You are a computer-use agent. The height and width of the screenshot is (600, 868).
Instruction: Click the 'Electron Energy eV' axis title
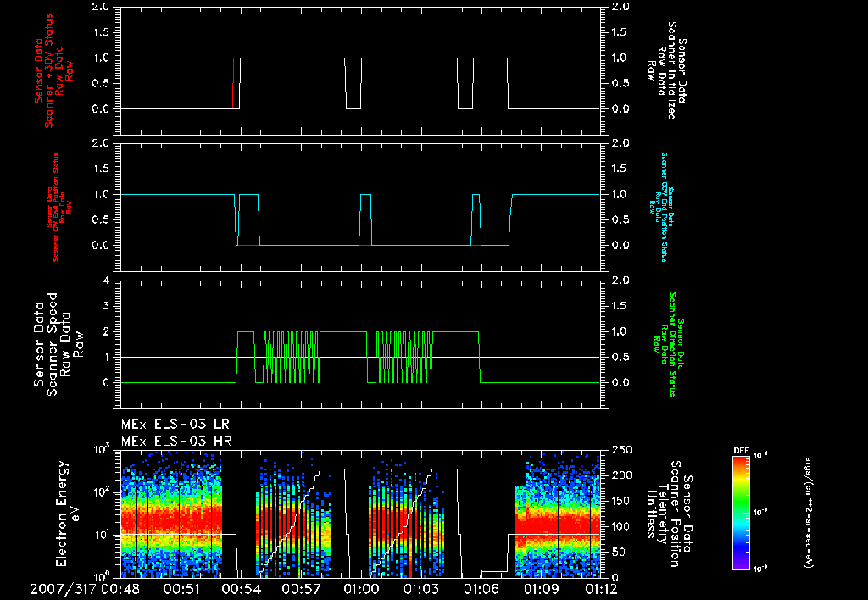click(69, 513)
